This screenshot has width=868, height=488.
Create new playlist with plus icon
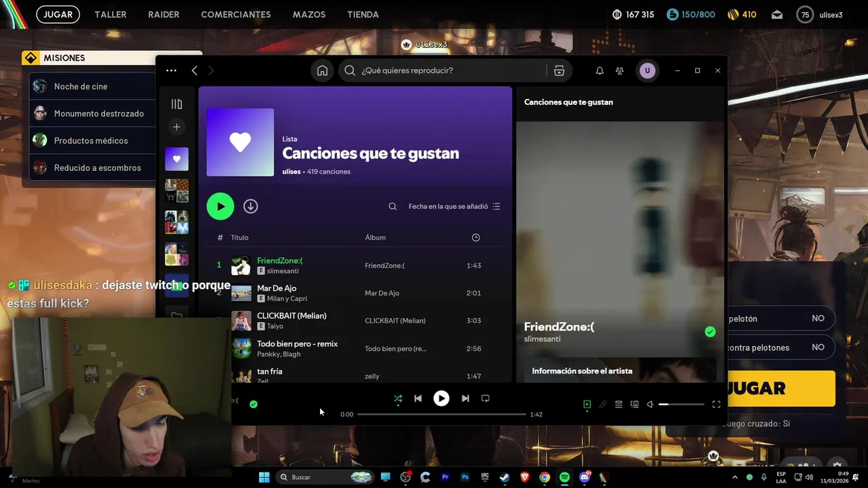tap(176, 127)
